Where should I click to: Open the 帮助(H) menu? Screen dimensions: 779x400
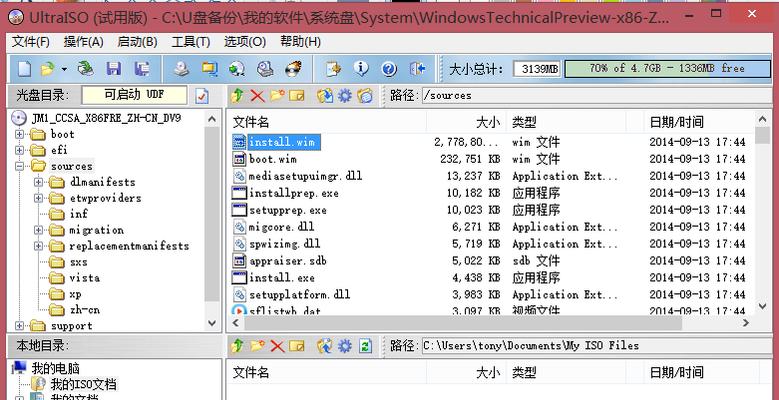(300, 42)
